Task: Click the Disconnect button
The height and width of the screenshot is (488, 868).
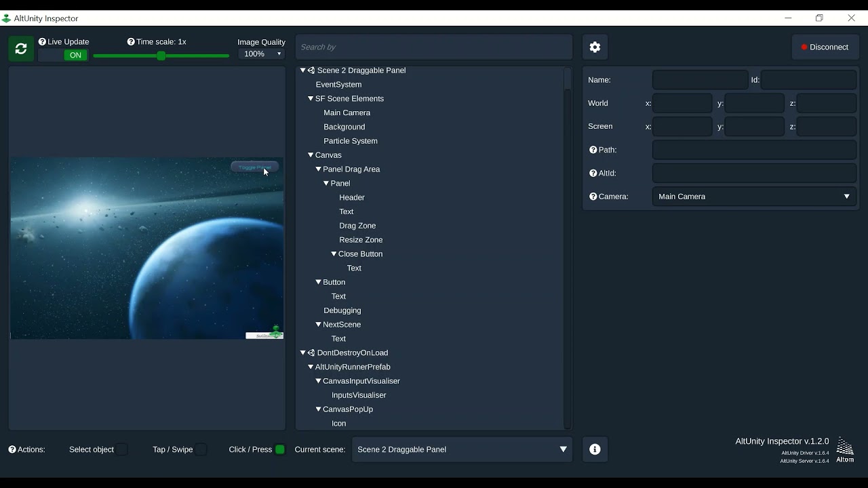Action: (825, 47)
